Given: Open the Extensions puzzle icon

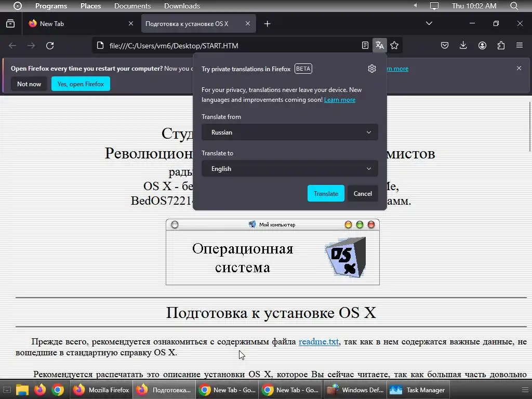Looking at the screenshot, I should 501,45.
